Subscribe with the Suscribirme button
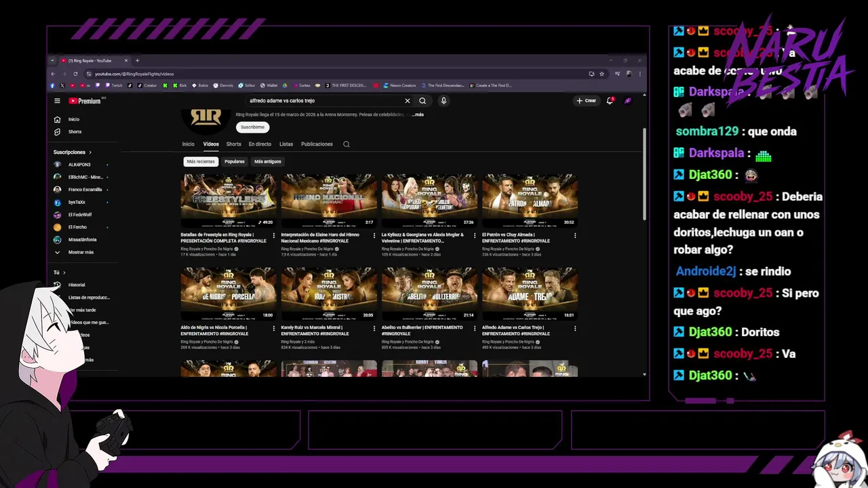Screen dimensions: 868x488 click(x=253, y=127)
